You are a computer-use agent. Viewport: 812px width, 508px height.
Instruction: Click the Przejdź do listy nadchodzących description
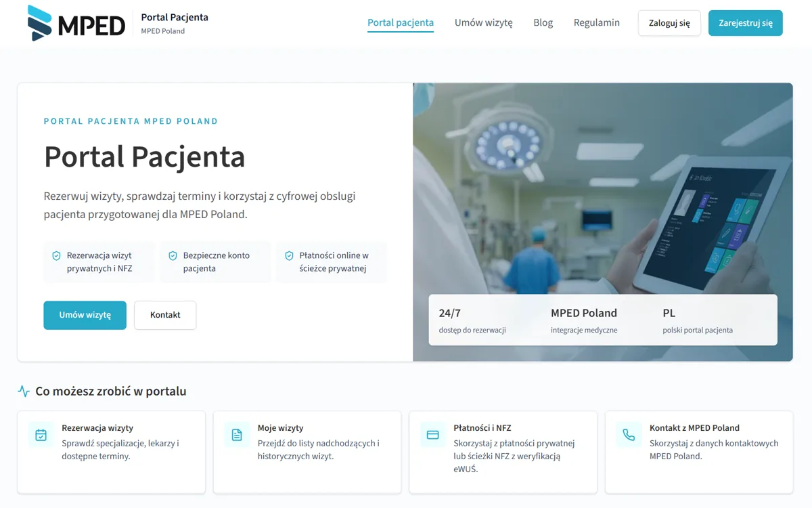pos(319,450)
